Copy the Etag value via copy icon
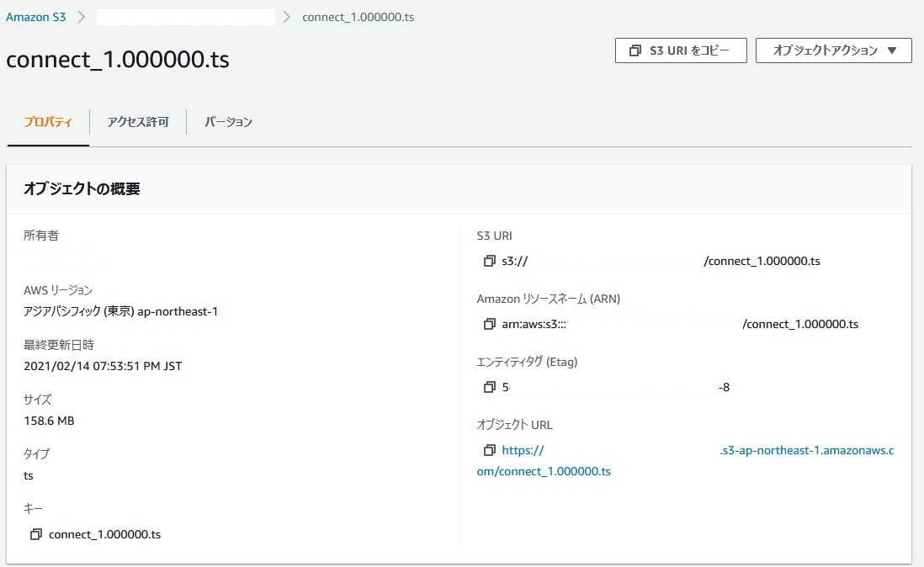The height and width of the screenshot is (567, 924). tap(489, 387)
